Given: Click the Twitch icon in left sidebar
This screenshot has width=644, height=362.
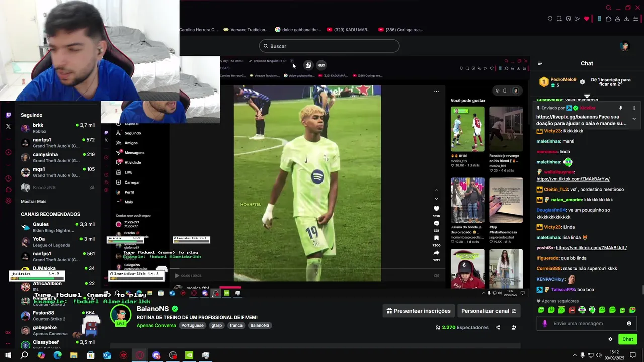Looking at the screenshot, I should (x=8, y=115).
